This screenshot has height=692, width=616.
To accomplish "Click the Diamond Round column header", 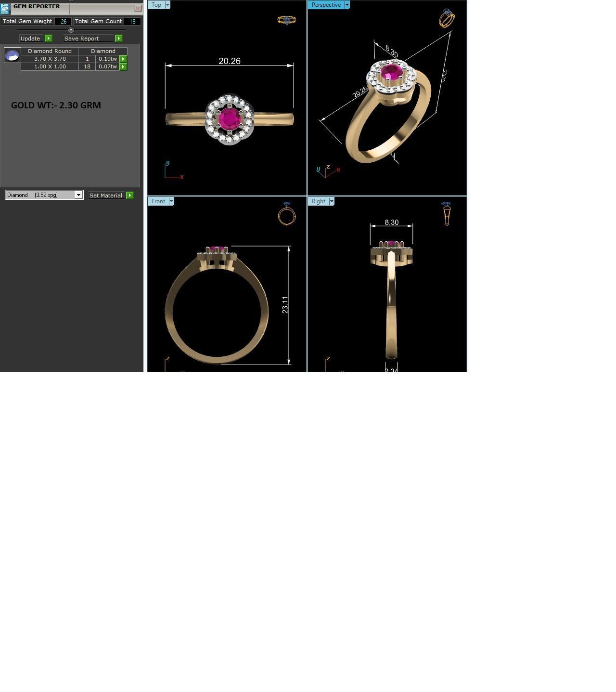I will tap(50, 51).
